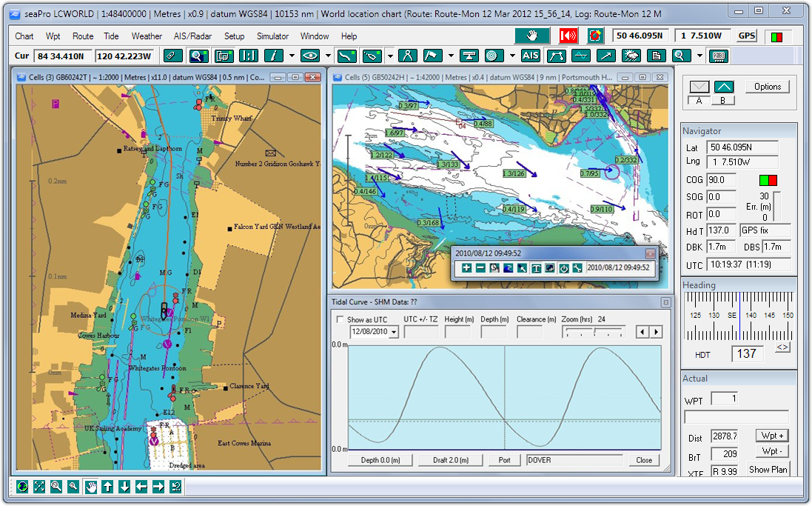Adjust the Zoom (hrs) slider
This screenshot has height=506, width=812.
593,332
